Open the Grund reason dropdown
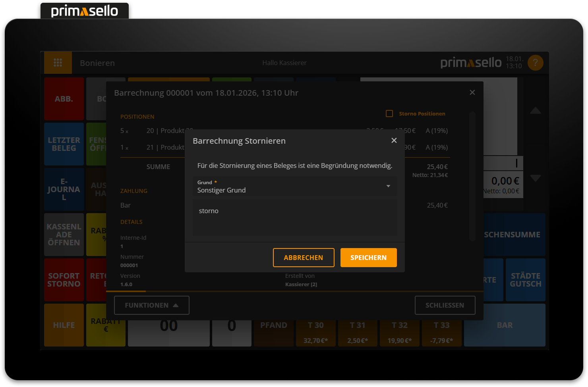The width and height of the screenshot is (588, 387). [x=294, y=187]
